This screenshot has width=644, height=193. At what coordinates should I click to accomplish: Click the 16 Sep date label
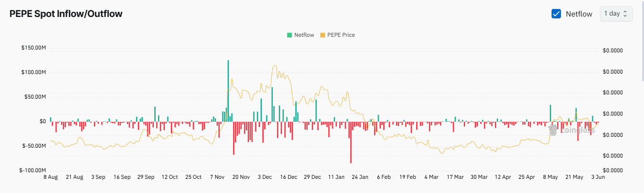(x=122, y=177)
